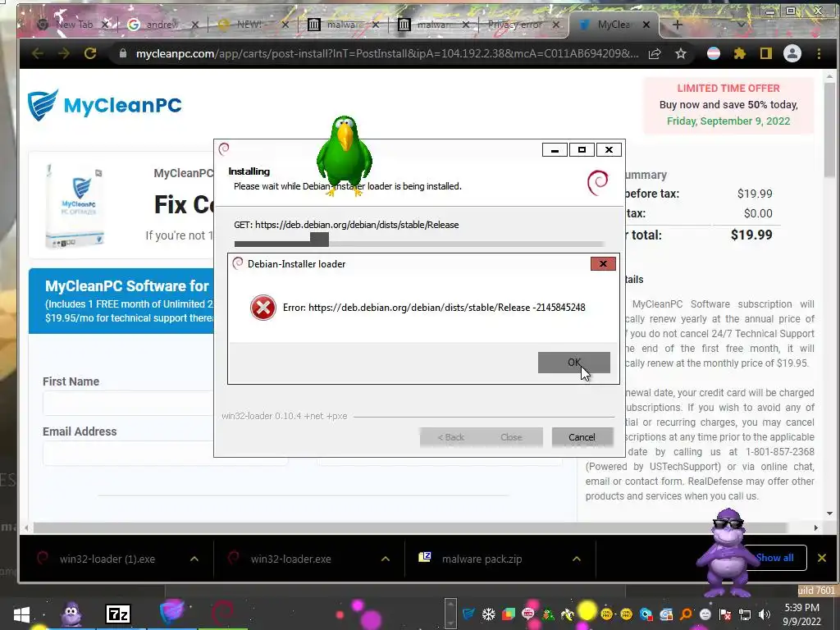Go back with the browser back arrow
840x630 pixels.
point(38,53)
